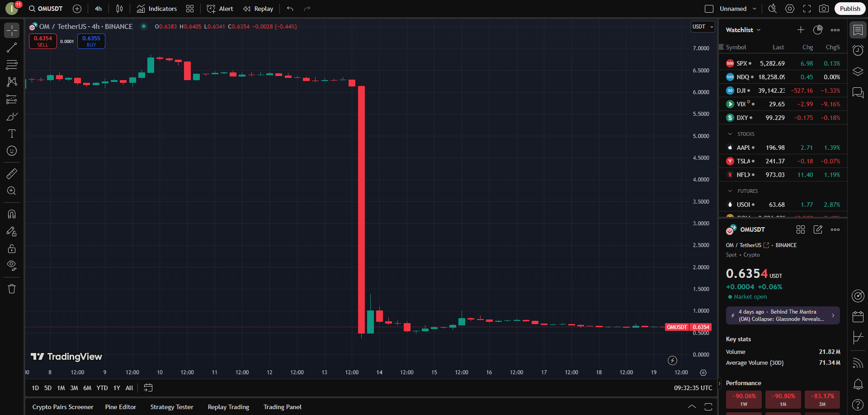
Task: Open help center question mark
Action: click(x=858, y=405)
